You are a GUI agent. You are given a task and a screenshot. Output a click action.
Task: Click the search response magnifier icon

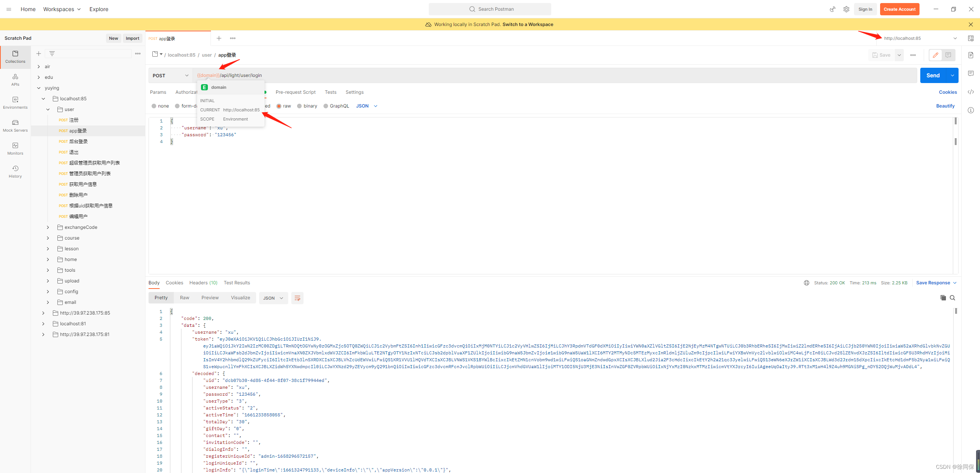(952, 298)
